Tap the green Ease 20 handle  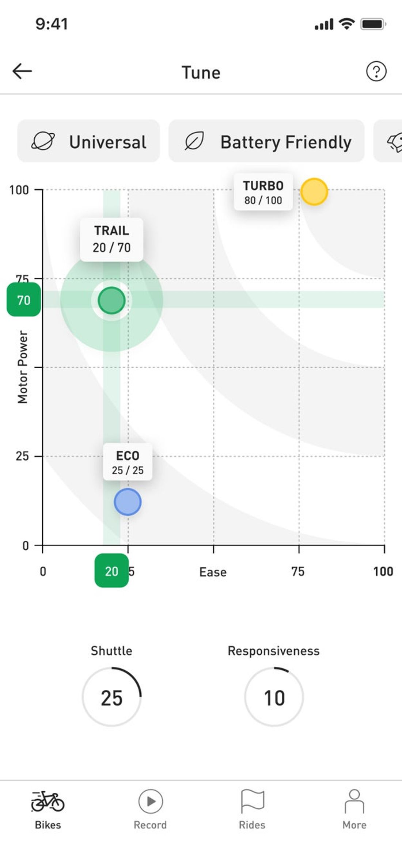coord(111,571)
